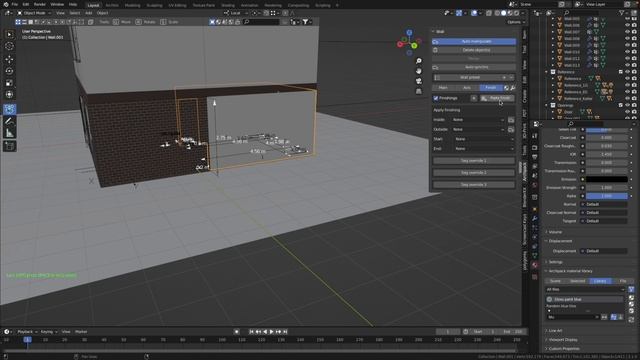Open the Inside finishing dropdown
The image size is (640, 360).
478,120
